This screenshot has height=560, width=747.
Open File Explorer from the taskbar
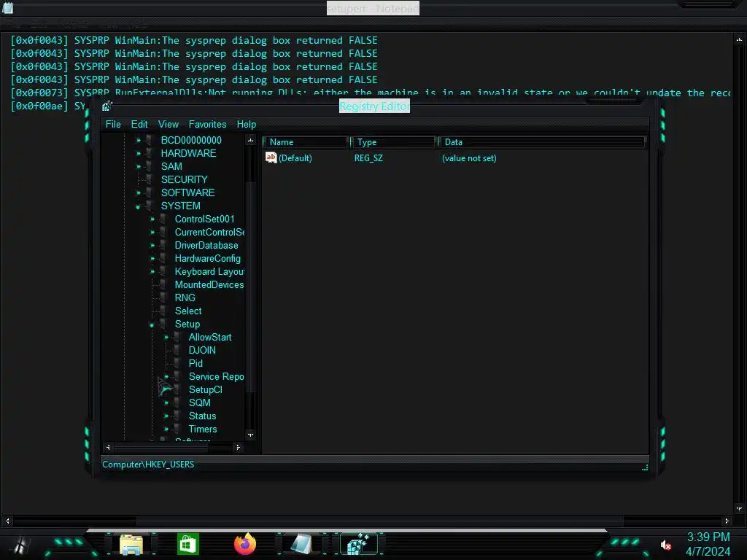click(x=131, y=544)
